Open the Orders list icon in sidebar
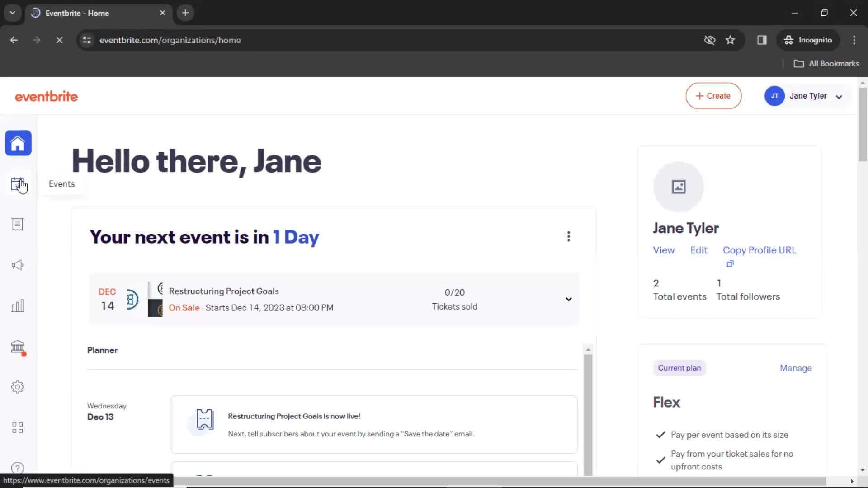868x488 pixels. pyautogui.click(x=18, y=225)
